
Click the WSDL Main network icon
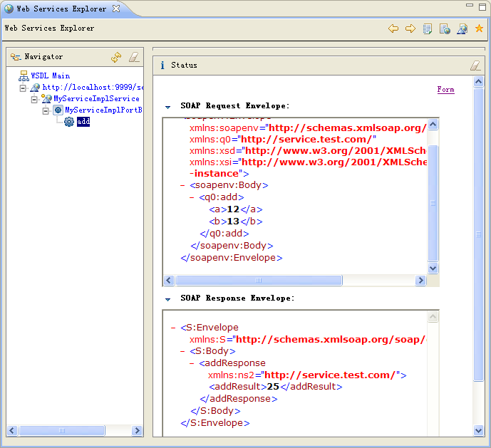coord(24,75)
